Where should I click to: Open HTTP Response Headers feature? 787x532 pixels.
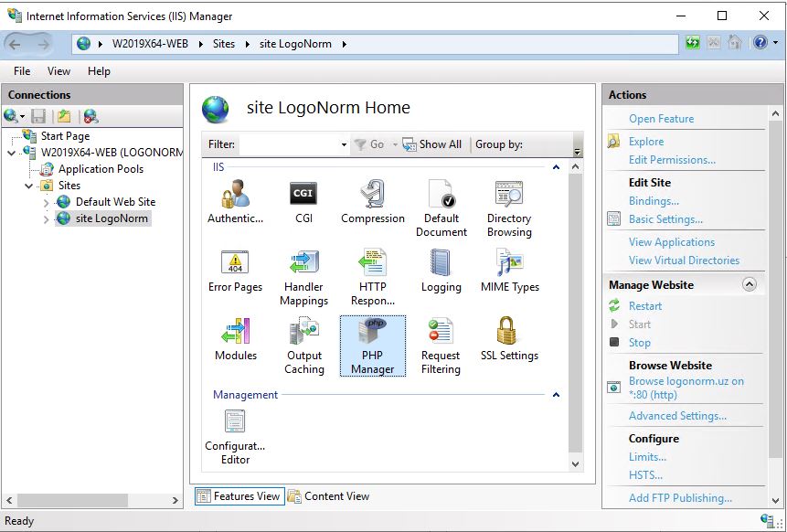click(x=372, y=278)
